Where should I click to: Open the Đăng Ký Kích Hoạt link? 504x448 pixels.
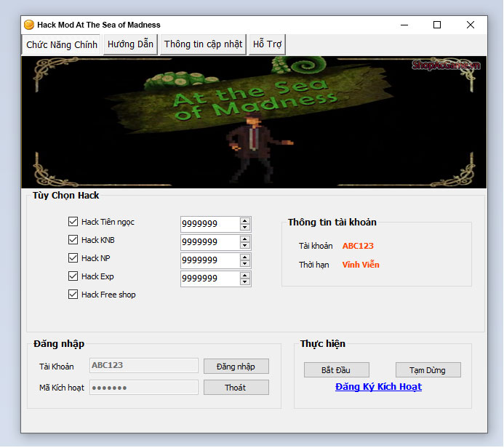point(378,387)
